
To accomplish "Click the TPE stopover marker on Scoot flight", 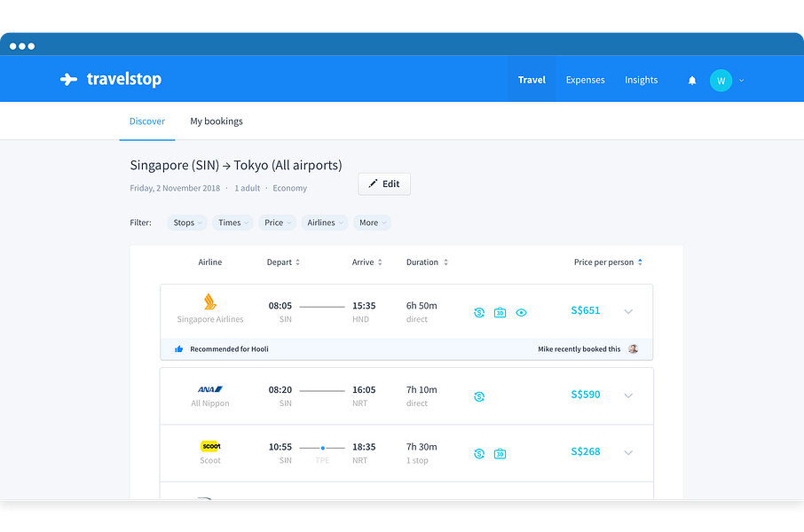I will [322, 449].
